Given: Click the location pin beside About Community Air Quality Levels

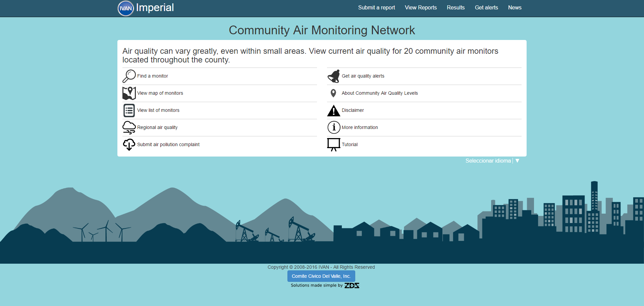Looking at the screenshot, I should 333,93.
